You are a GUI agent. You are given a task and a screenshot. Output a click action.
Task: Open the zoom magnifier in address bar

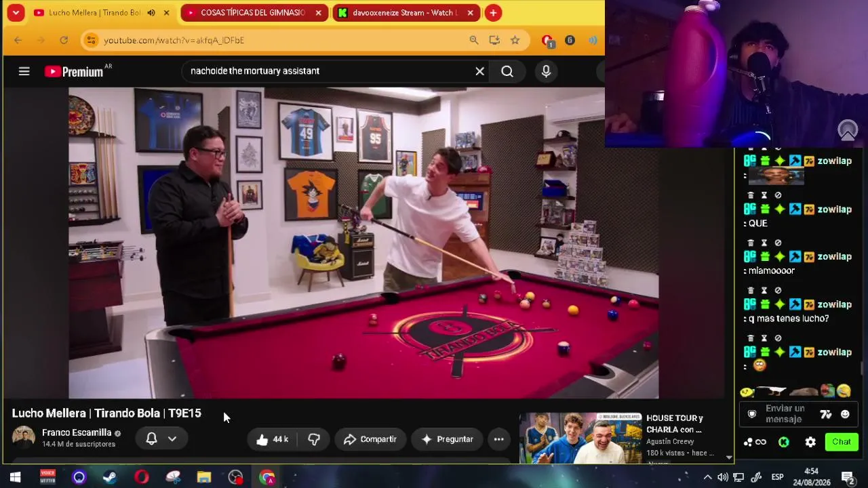[x=474, y=40]
